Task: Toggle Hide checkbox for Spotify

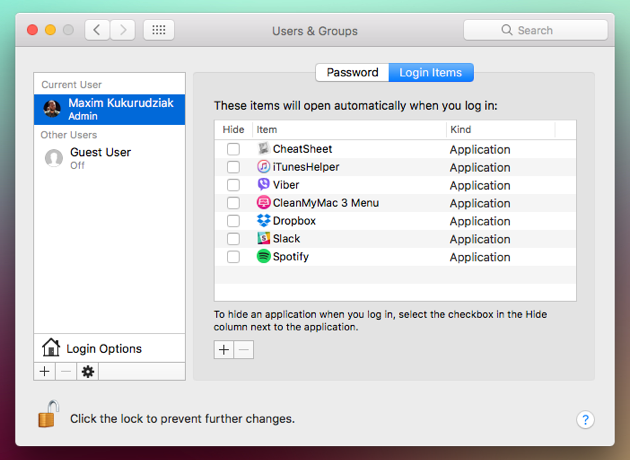Action: point(233,257)
